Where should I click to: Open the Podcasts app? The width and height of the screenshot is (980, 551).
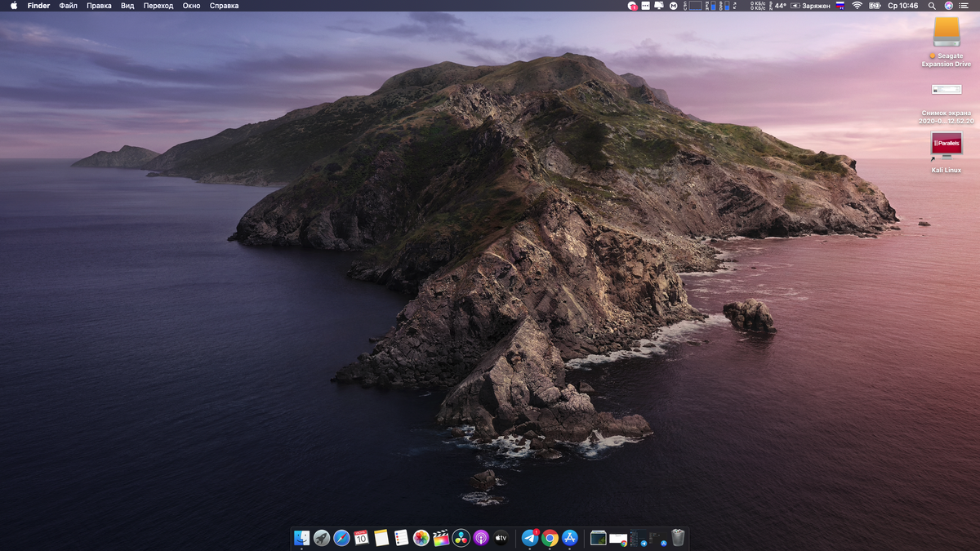481,538
